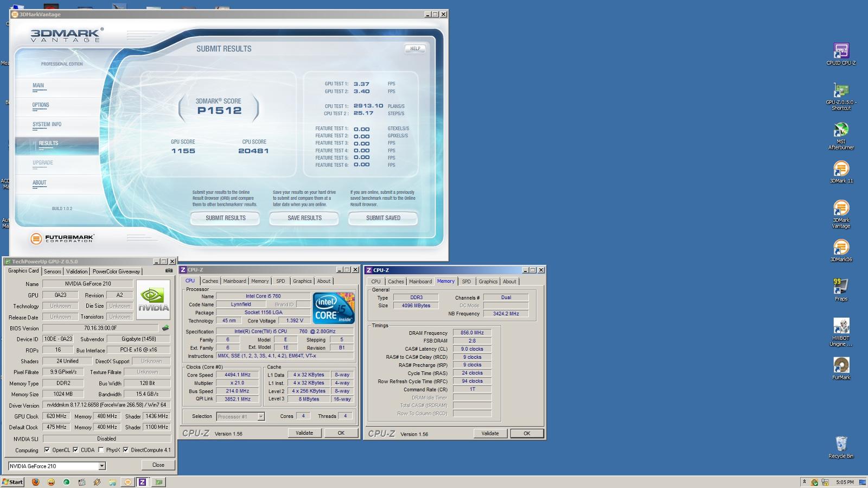Screen dimensions: 868x488
Task: Switch to 3DMark Vantage taskbar button
Action: (x=127, y=482)
